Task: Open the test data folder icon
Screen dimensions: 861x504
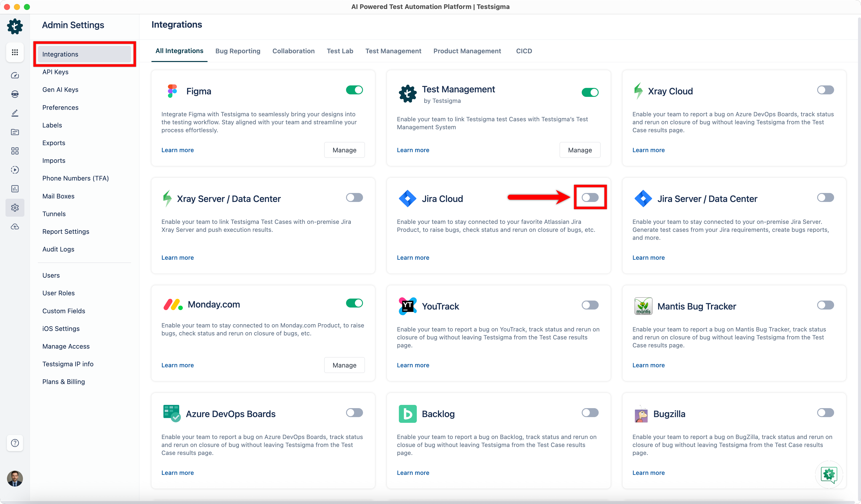Action: pyautogui.click(x=15, y=132)
